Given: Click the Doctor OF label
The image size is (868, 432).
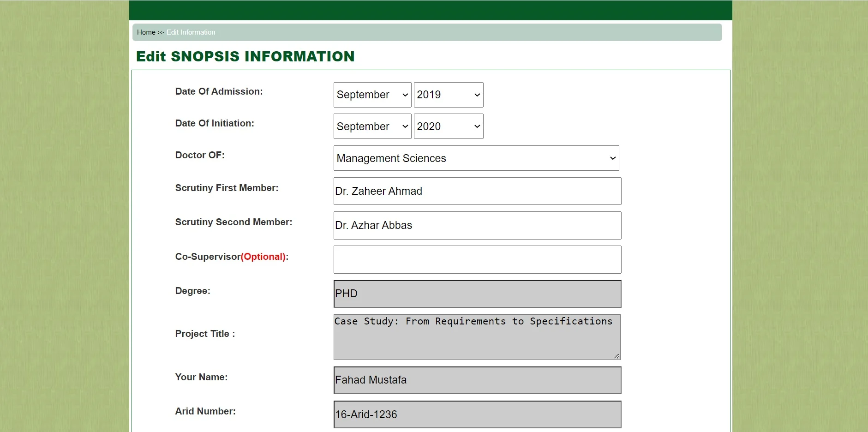Looking at the screenshot, I should [199, 155].
